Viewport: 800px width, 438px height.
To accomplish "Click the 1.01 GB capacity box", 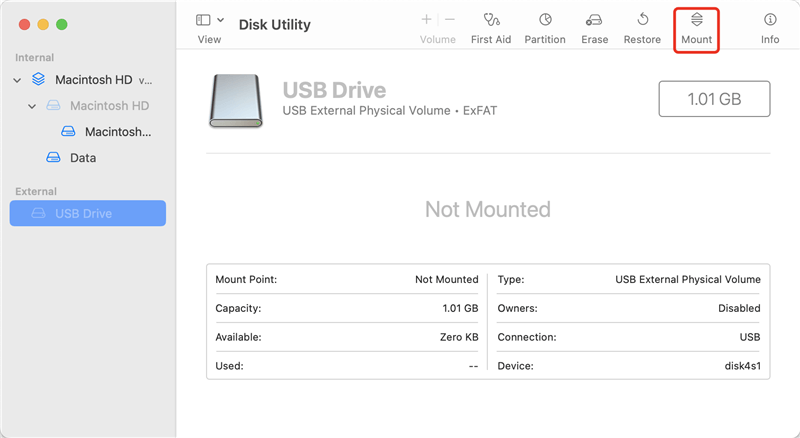I will (713, 100).
